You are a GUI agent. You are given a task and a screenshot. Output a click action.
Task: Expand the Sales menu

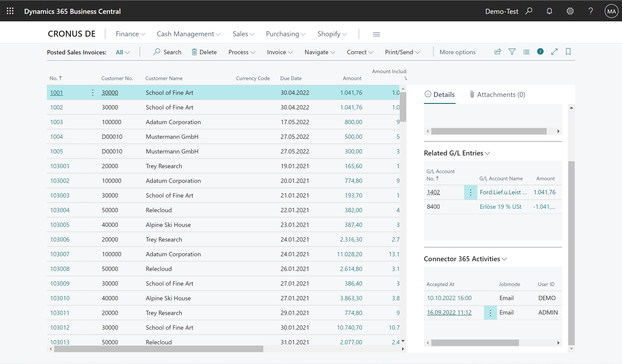[x=243, y=34]
